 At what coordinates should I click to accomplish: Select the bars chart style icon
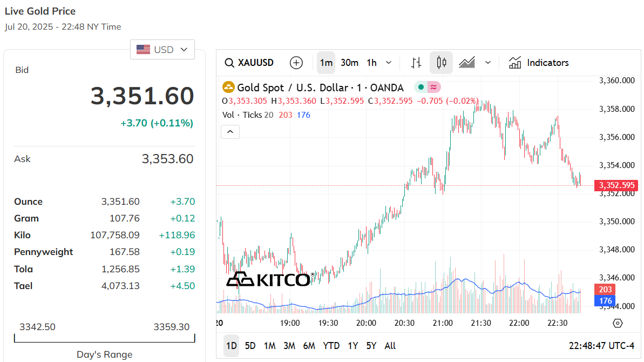pyautogui.click(x=416, y=63)
